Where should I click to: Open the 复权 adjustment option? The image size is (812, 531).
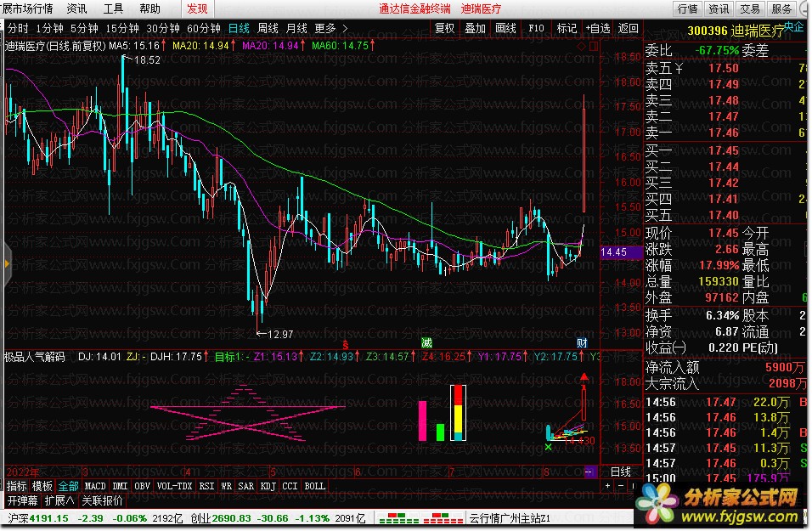point(445,29)
